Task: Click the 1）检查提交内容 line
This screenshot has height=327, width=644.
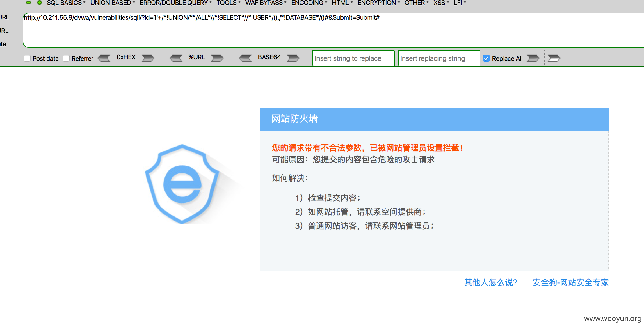Action: (328, 198)
